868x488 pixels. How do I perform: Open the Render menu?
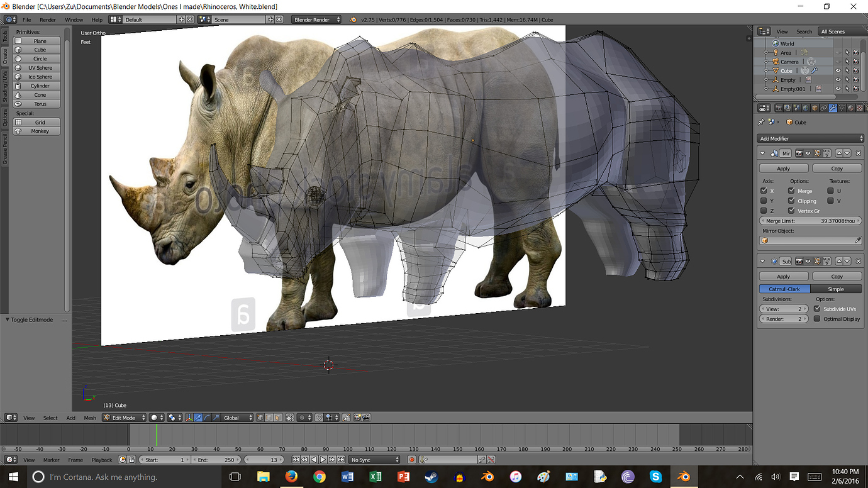[x=48, y=19]
